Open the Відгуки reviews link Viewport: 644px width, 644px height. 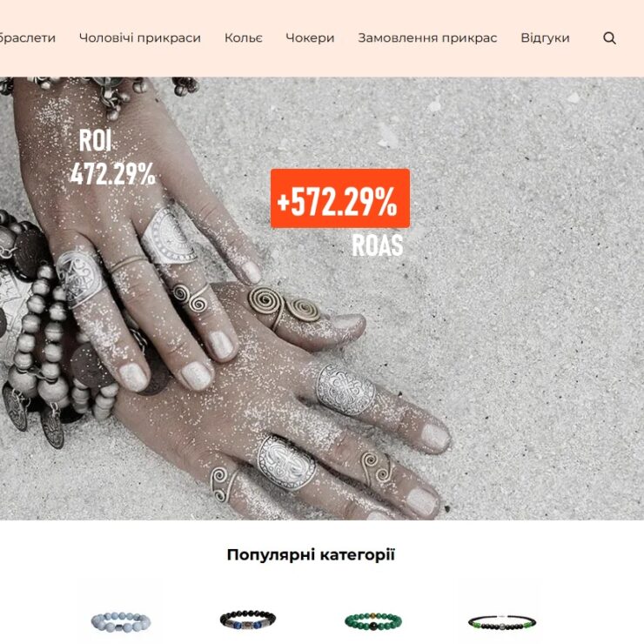click(545, 37)
